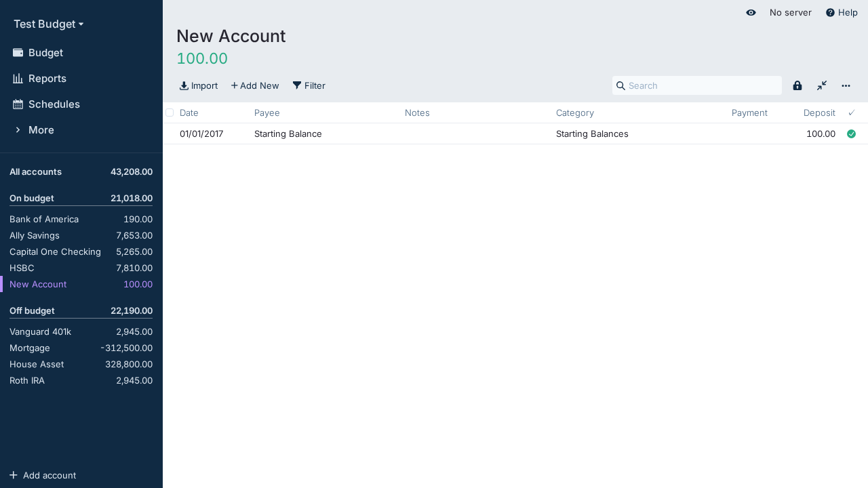The height and width of the screenshot is (488, 868).
Task: Open the Mortgage off-budget account
Action: [x=30, y=348]
